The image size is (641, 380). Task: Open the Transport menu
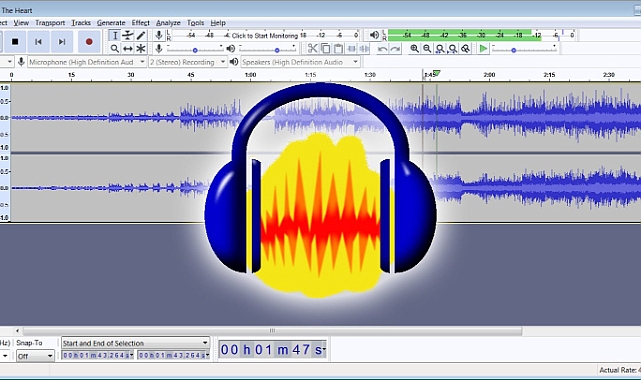coord(50,23)
